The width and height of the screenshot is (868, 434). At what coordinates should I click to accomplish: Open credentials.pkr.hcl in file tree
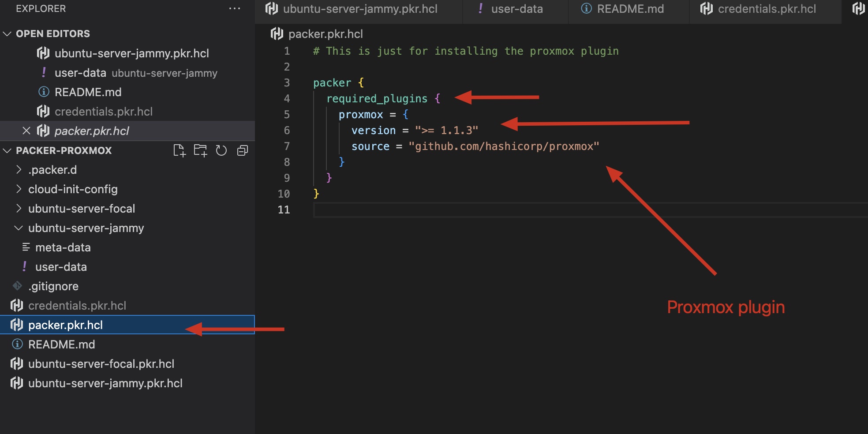pos(127,306)
